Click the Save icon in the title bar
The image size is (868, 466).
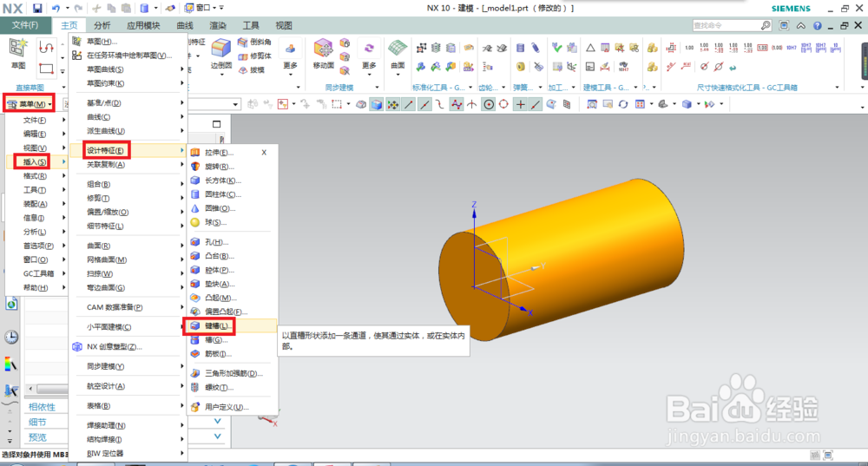pyautogui.click(x=36, y=9)
